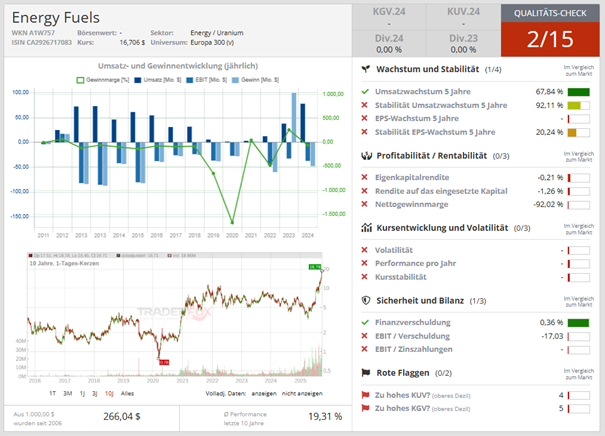Viewport: 605px width, 436px height.
Task: Click the green checkmark for Umsatzwachstum 5 Jahre
Action: tap(365, 92)
